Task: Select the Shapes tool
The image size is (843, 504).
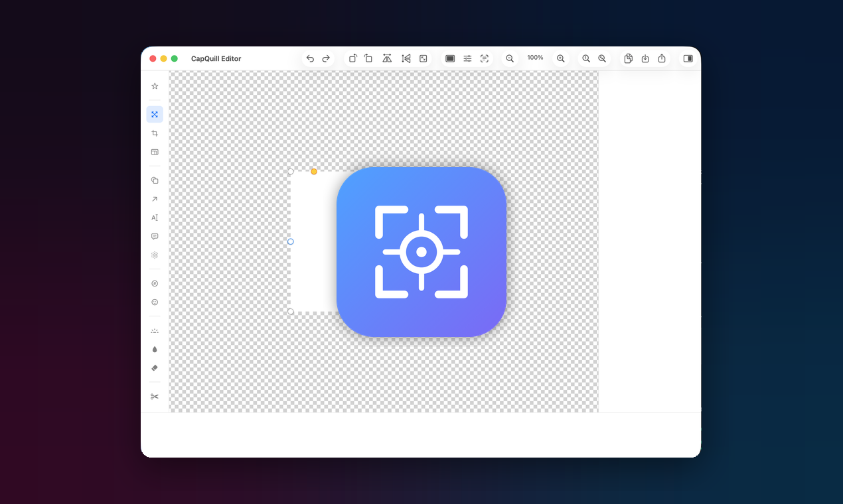Action: pos(155,180)
